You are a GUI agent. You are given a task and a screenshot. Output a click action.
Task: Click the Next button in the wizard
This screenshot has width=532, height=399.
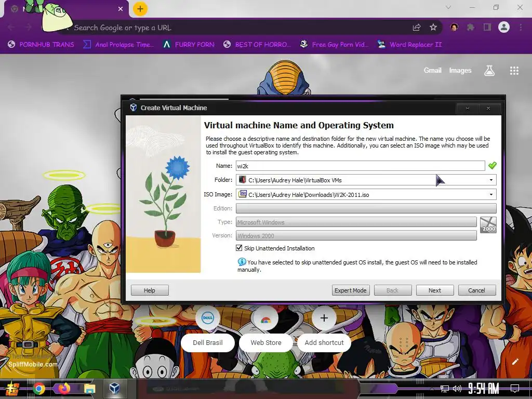click(x=435, y=290)
